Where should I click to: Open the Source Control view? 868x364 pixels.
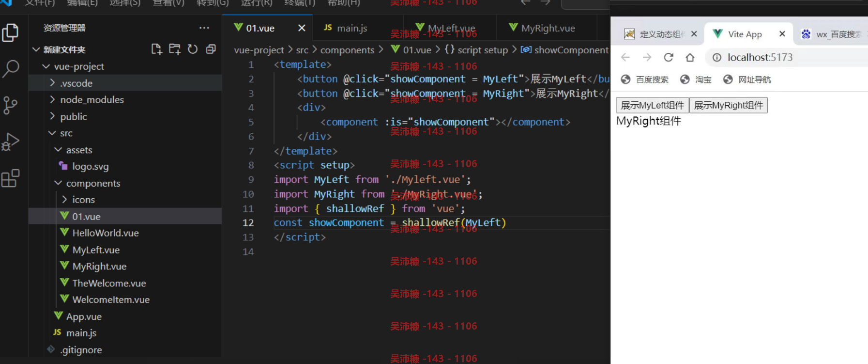11,105
